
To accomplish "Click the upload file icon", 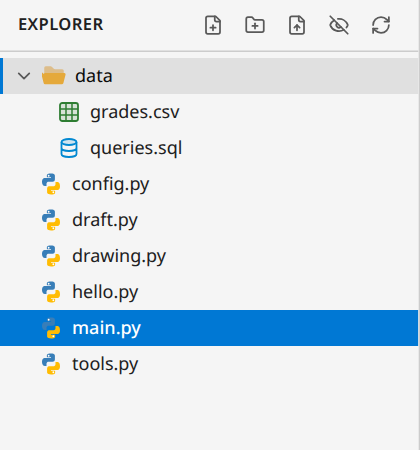I will pyautogui.click(x=297, y=25).
